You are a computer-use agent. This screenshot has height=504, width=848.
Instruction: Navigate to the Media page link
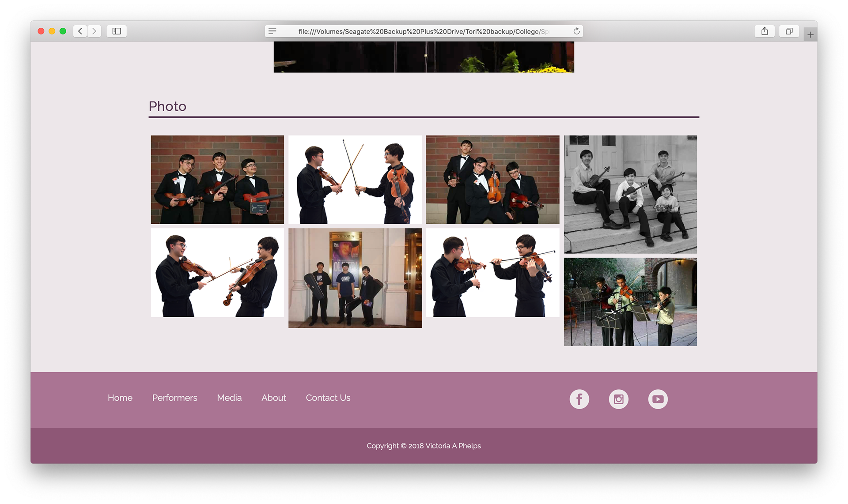pyautogui.click(x=229, y=398)
